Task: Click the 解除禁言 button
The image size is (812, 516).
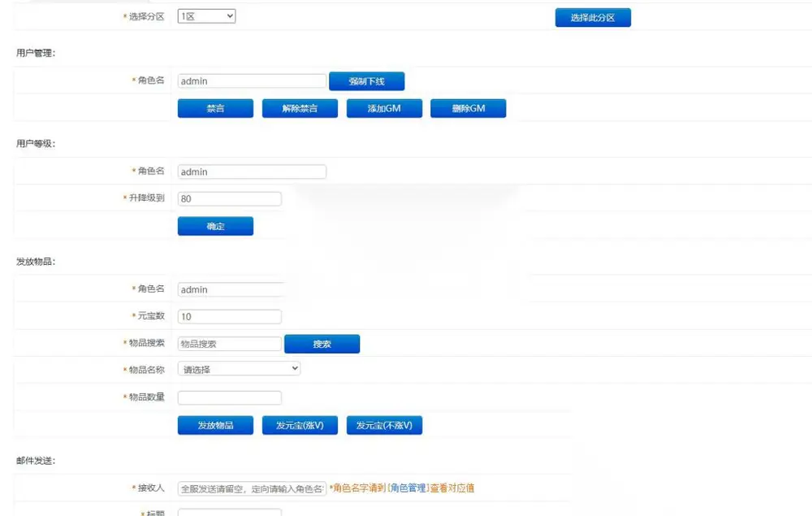Action: point(300,108)
